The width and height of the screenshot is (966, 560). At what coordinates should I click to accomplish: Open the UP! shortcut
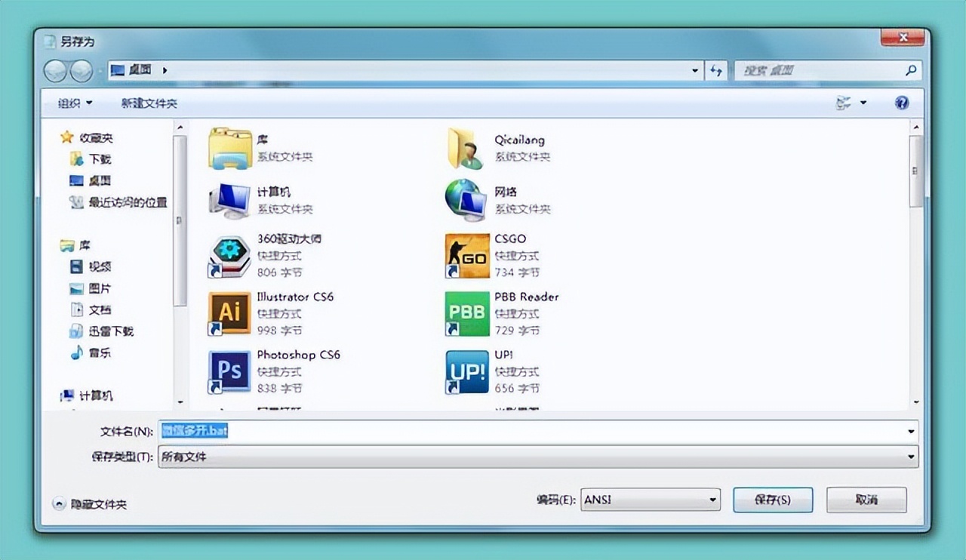tap(466, 371)
